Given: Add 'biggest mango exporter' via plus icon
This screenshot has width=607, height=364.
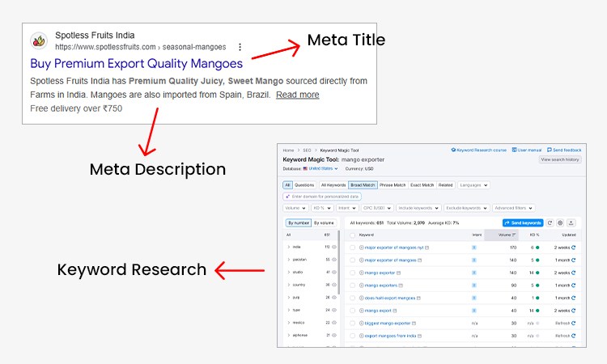Looking at the screenshot, I should tap(361, 323).
